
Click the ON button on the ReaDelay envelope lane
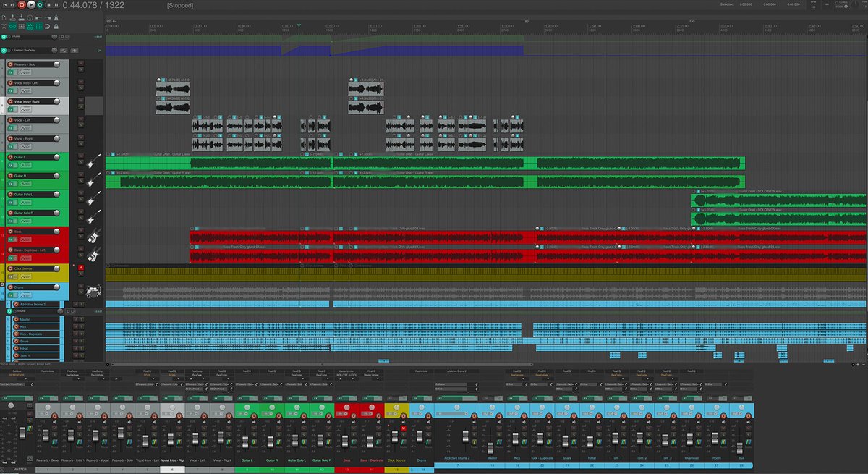pos(99,50)
